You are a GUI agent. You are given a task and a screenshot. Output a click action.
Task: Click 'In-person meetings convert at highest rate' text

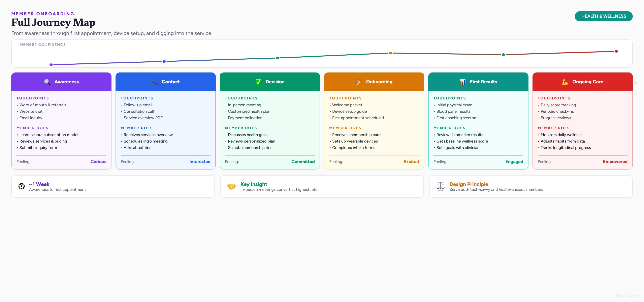279,190
